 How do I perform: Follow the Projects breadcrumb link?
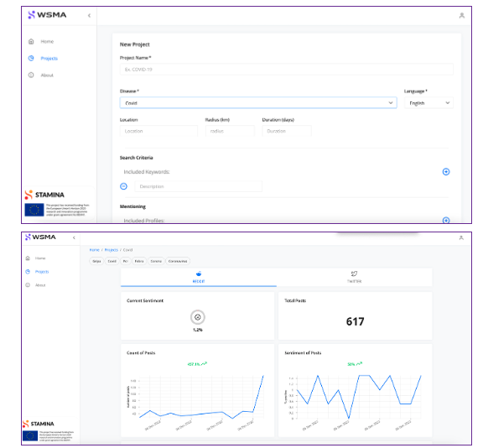point(112,250)
